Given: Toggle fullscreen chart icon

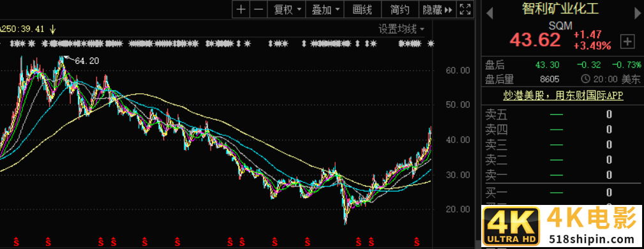Looking at the screenshot, I should [465, 10].
